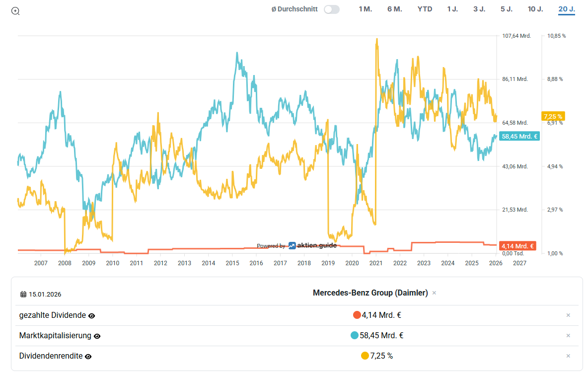Remove the Dividendenrendite row
Screen dimensions: 588x374
pos(568,356)
